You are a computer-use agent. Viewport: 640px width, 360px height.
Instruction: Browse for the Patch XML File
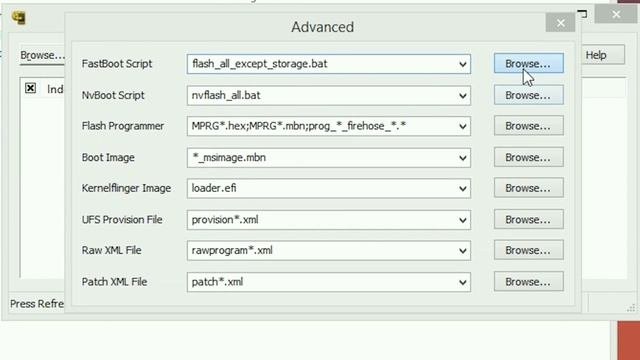pyautogui.click(x=529, y=282)
